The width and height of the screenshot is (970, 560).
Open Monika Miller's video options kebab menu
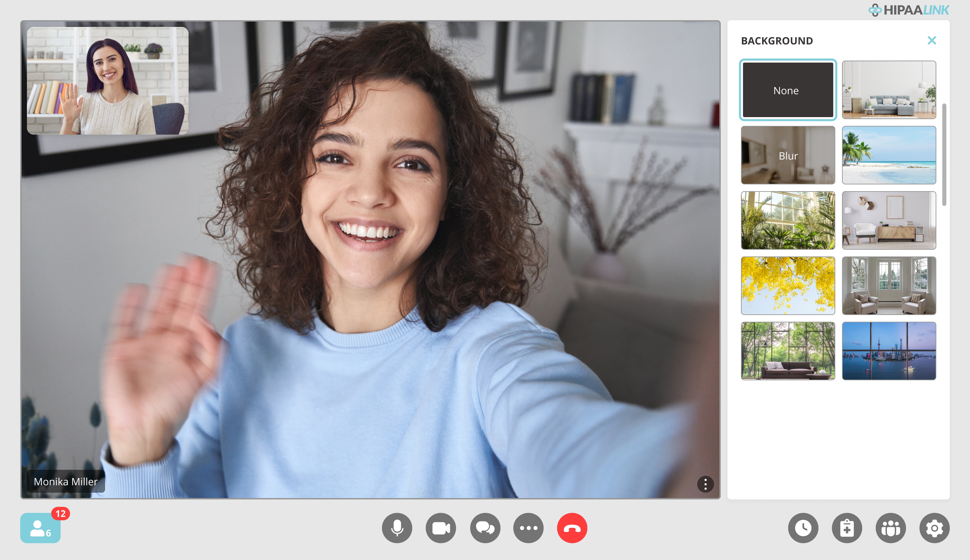(x=705, y=484)
